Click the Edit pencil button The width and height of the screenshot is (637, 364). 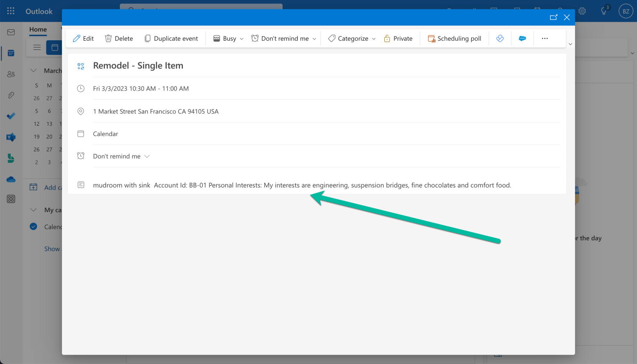click(x=83, y=39)
